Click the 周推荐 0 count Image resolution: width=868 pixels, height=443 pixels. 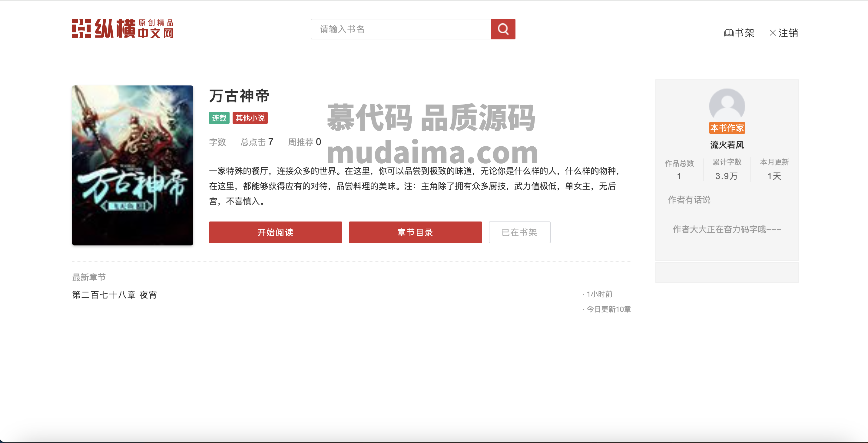point(304,142)
